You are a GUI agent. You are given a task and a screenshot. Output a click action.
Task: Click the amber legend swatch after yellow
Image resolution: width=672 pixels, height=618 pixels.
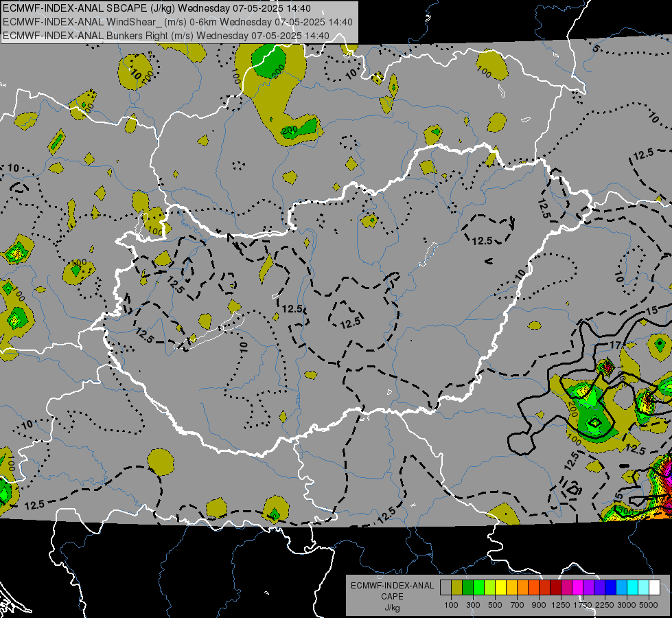(511, 588)
